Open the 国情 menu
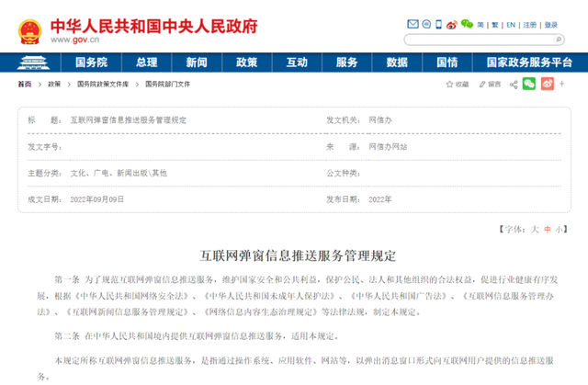 pos(447,62)
